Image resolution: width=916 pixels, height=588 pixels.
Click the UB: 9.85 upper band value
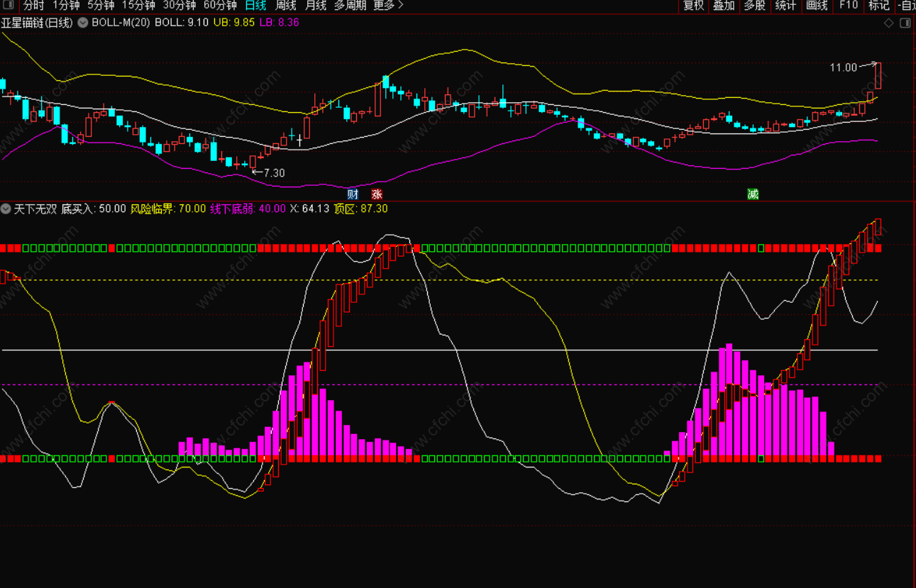234,23
